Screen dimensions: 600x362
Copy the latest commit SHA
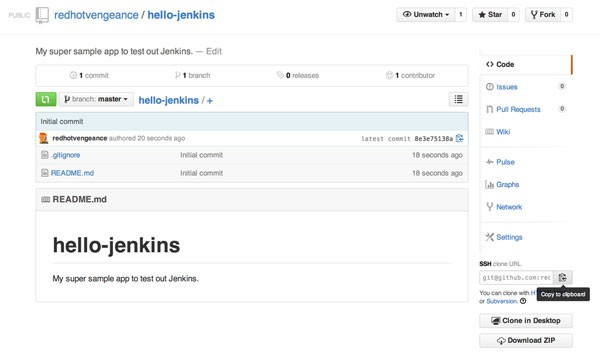click(x=460, y=138)
